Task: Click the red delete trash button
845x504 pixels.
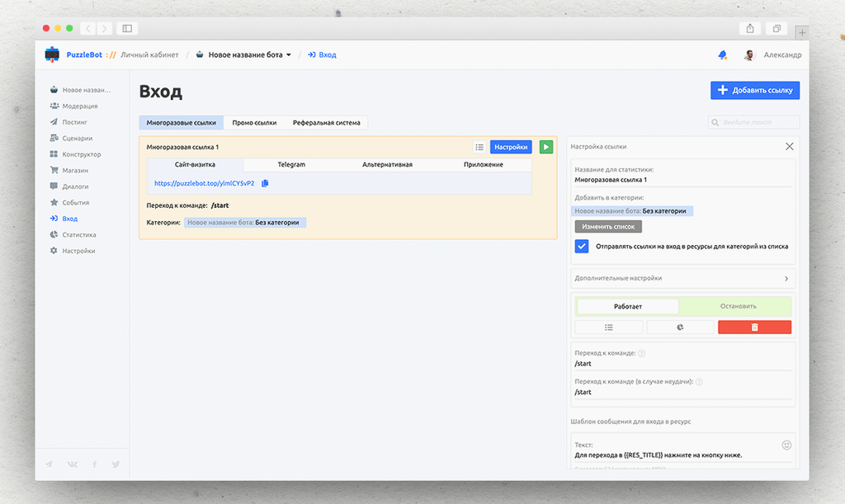Action: [x=754, y=327]
